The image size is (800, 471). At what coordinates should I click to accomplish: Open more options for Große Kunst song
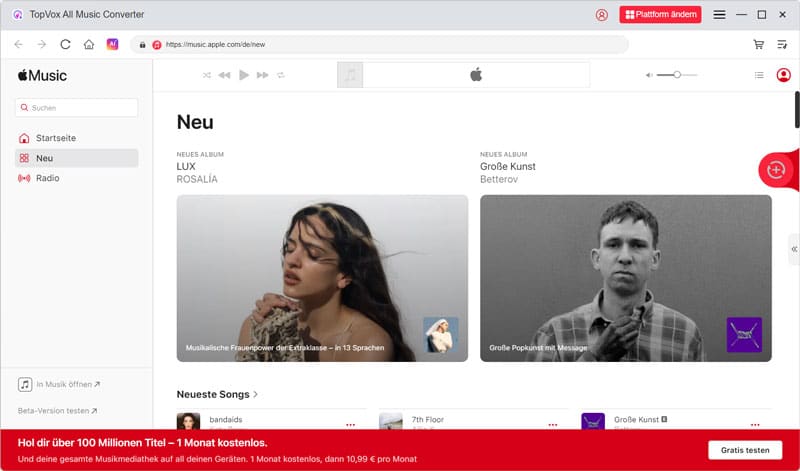(755, 425)
